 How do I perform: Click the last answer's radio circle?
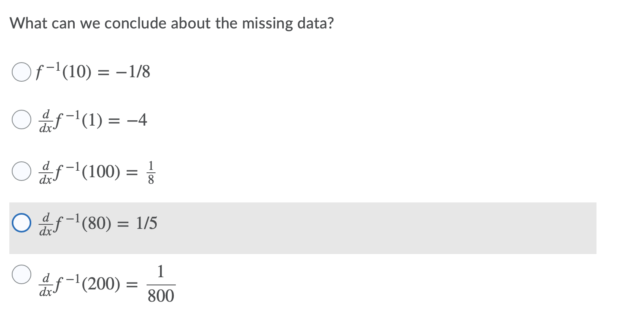22,276
